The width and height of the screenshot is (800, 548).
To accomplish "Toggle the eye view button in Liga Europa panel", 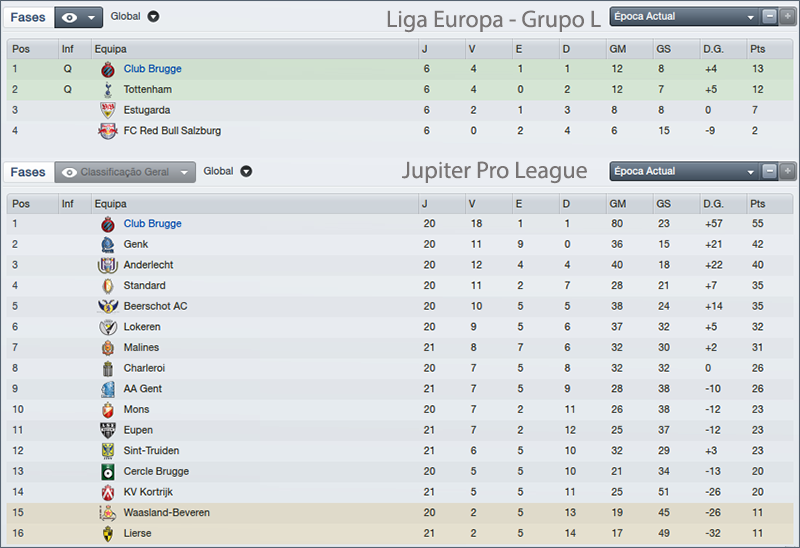I will [79, 17].
